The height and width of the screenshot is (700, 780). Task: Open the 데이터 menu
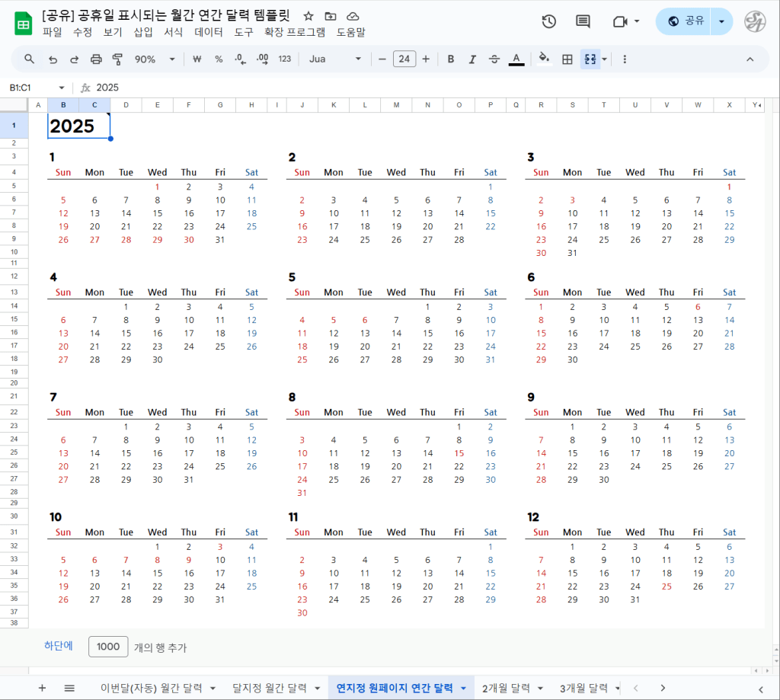[x=208, y=32]
